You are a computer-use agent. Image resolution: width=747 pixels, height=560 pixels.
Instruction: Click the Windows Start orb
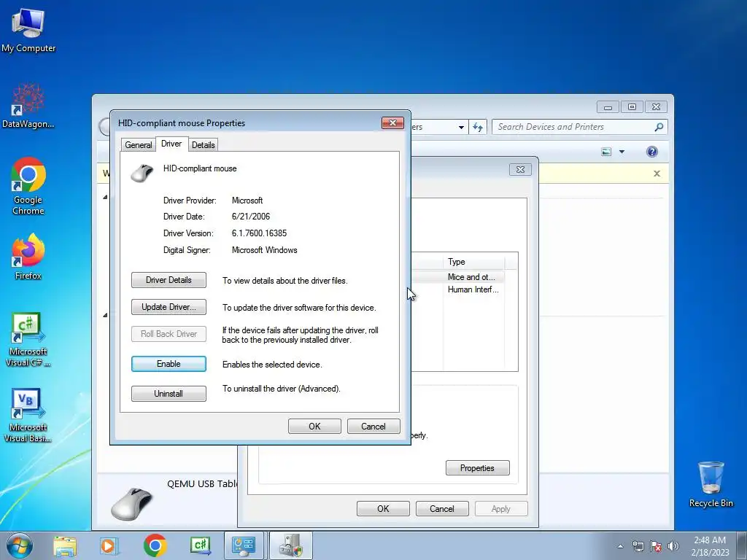coord(20,545)
